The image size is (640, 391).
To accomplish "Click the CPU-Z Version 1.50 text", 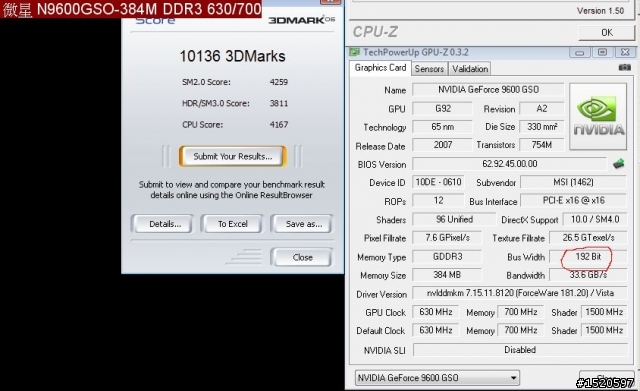I will click(x=600, y=11).
